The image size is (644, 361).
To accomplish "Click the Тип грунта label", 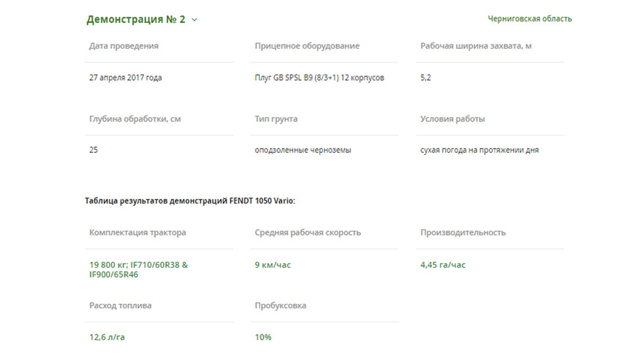I will [276, 119].
